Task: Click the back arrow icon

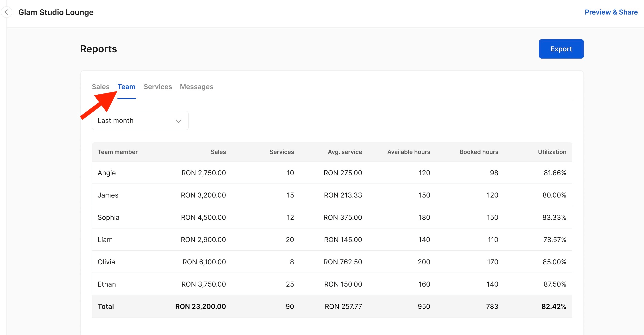Action: coord(7,12)
